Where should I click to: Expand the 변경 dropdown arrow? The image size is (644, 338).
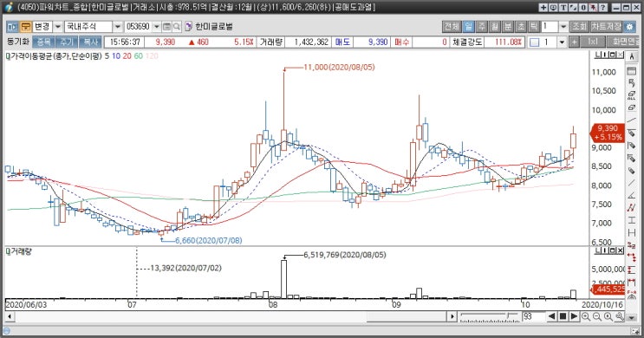click(58, 27)
